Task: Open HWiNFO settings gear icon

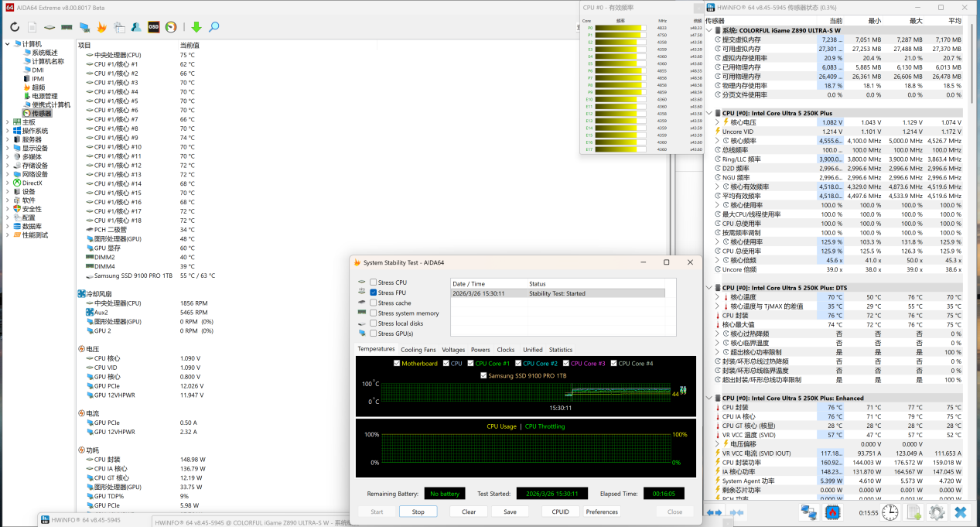Action: (937, 512)
